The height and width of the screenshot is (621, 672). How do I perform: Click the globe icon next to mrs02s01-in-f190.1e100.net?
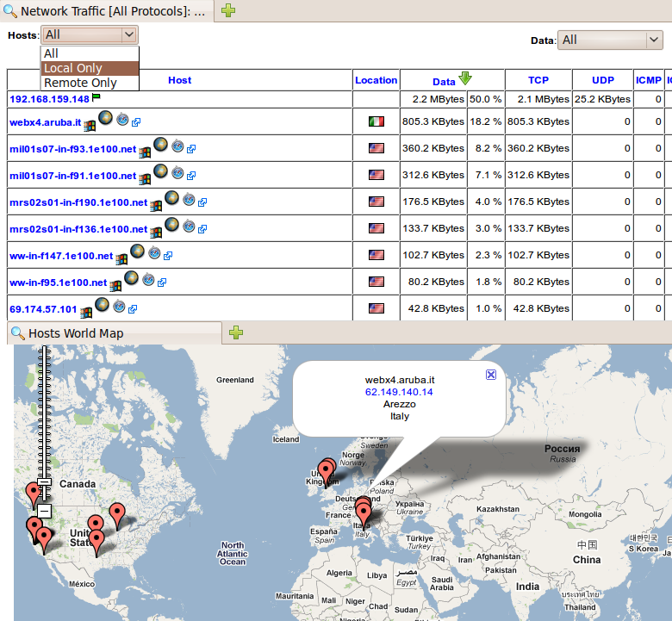click(171, 197)
